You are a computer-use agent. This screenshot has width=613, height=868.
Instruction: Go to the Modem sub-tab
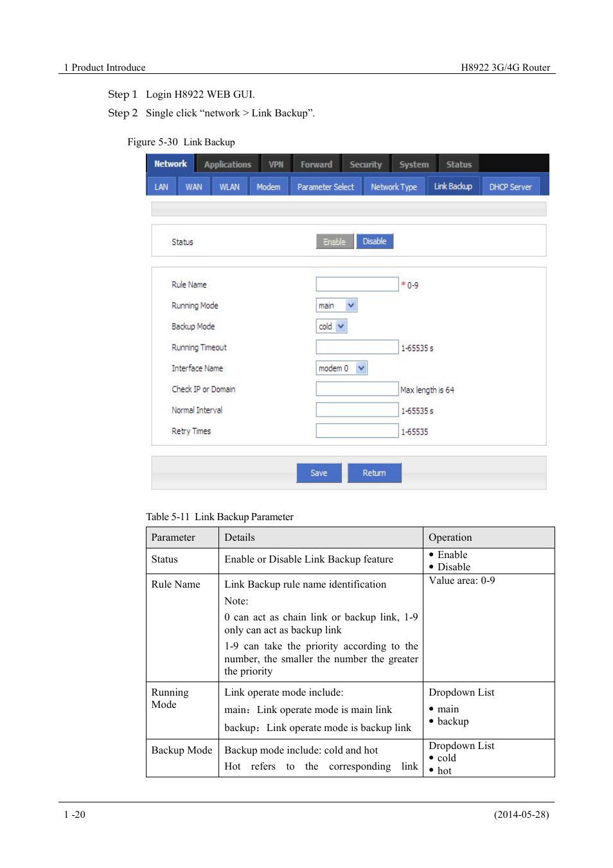pos(269,187)
